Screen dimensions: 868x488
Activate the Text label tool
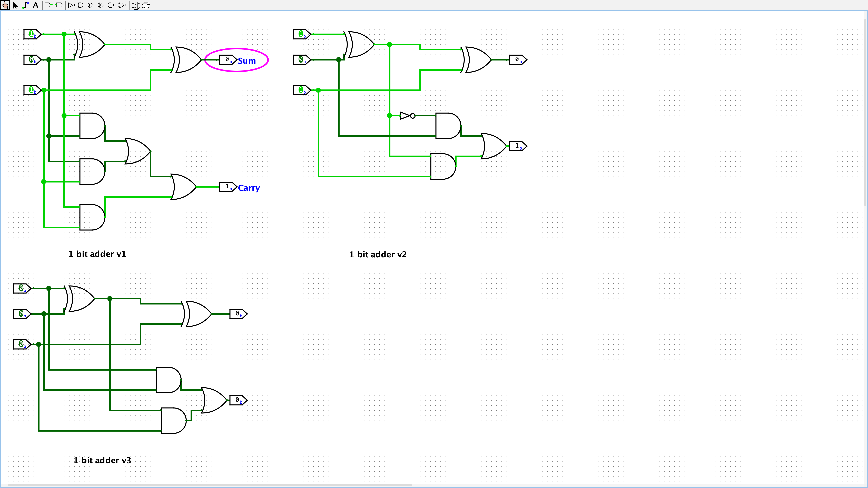coord(35,5)
